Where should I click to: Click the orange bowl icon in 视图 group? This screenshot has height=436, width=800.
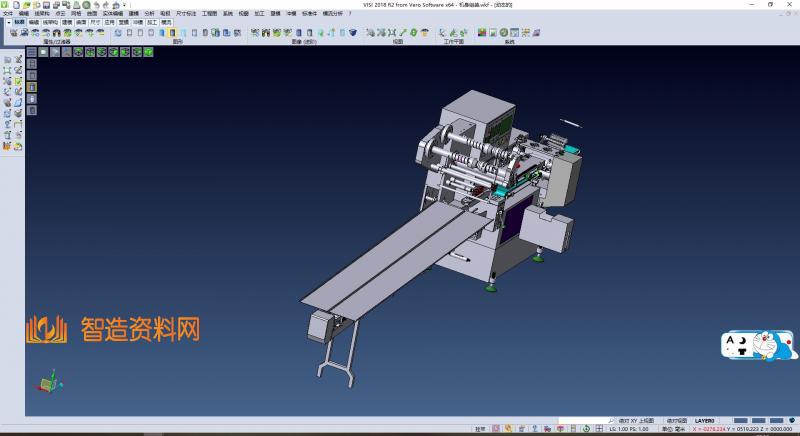point(425,33)
